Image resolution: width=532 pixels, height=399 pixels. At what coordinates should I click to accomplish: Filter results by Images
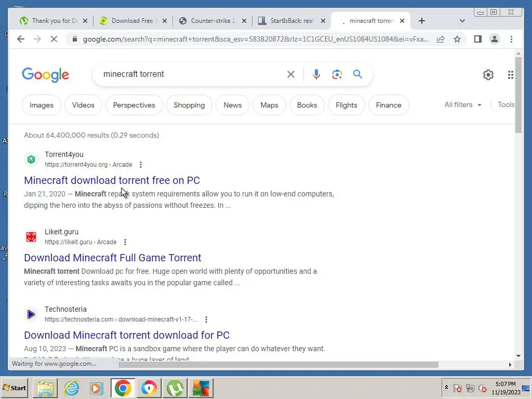coord(42,105)
